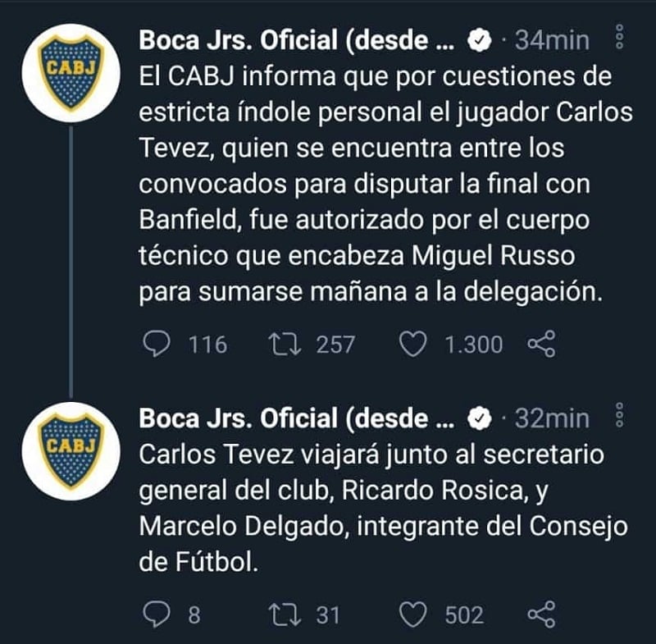Open Boca Jrs. Oficial profile from second tweet
Image resolution: width=656 pixels, height=644 pixels.
pos(295,418)
